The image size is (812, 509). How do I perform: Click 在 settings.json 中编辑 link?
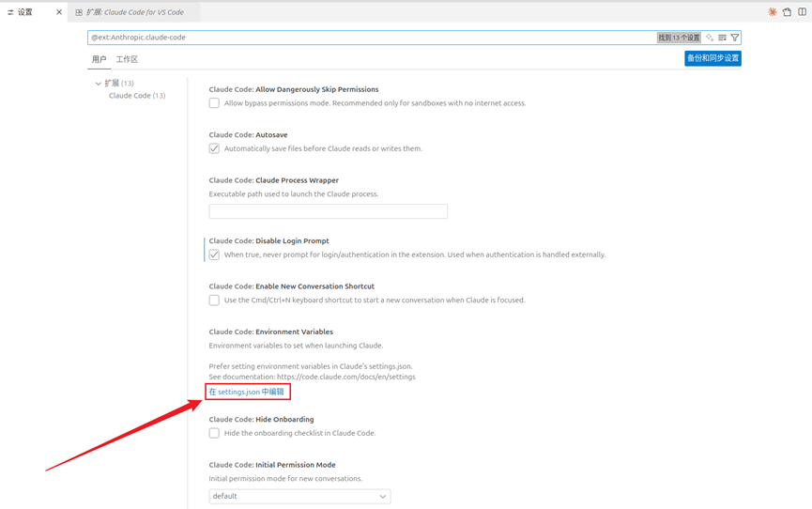tap(247, 392)
